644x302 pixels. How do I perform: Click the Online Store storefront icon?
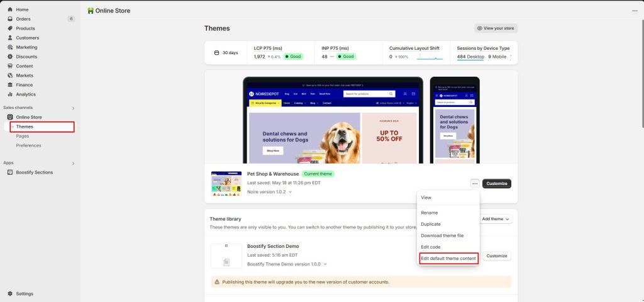(10, 117)
